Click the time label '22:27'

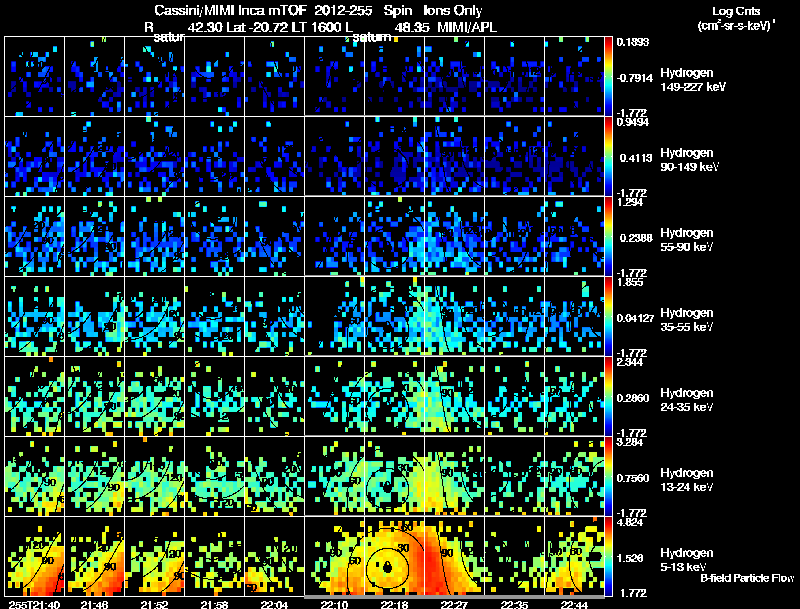455,604
